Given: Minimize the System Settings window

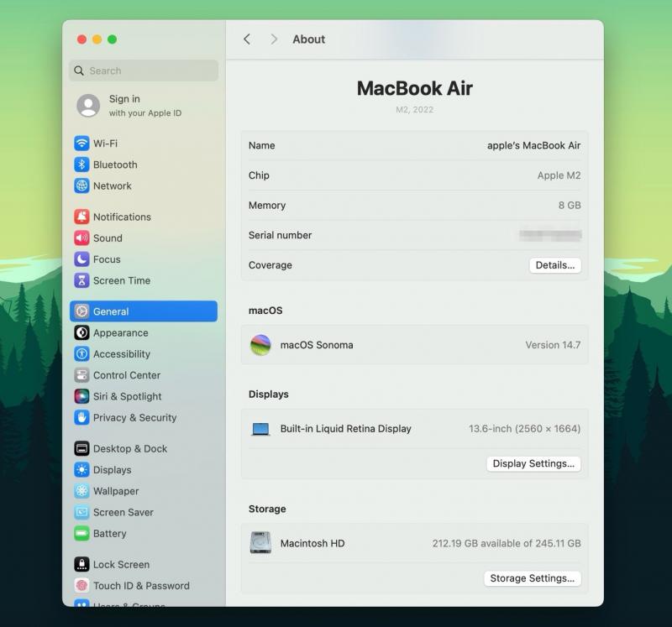Looking at the screenshot, I should 97,39.
